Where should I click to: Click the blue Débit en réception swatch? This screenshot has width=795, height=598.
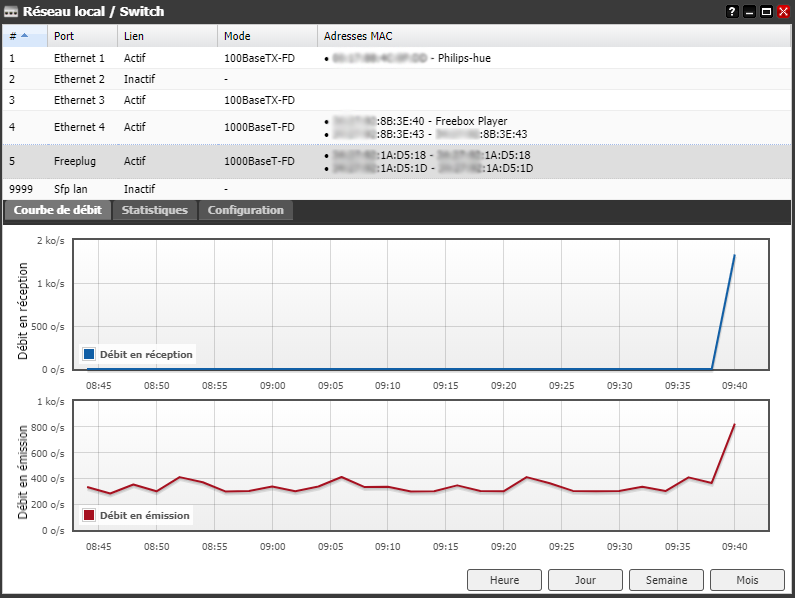pyautogui.click(x=89, y=354)
